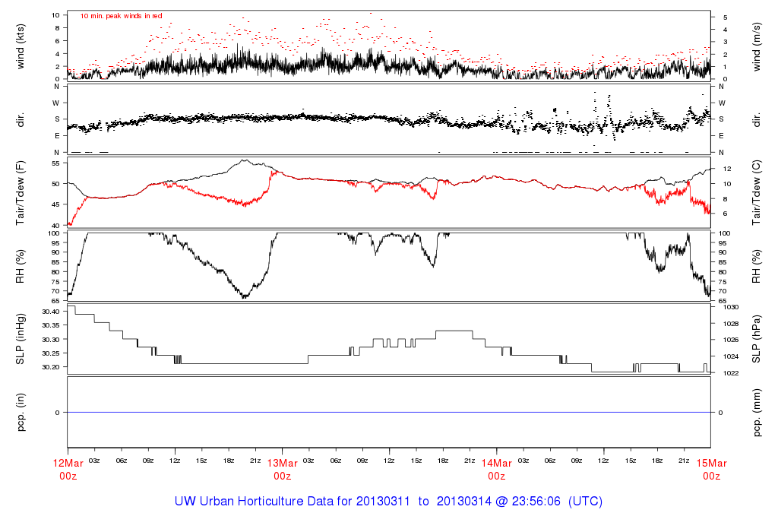Click the '65' tick on left RH axis
Image resolution: width=778 pixels, height=532 pixels.
click(x=55, y=301)
